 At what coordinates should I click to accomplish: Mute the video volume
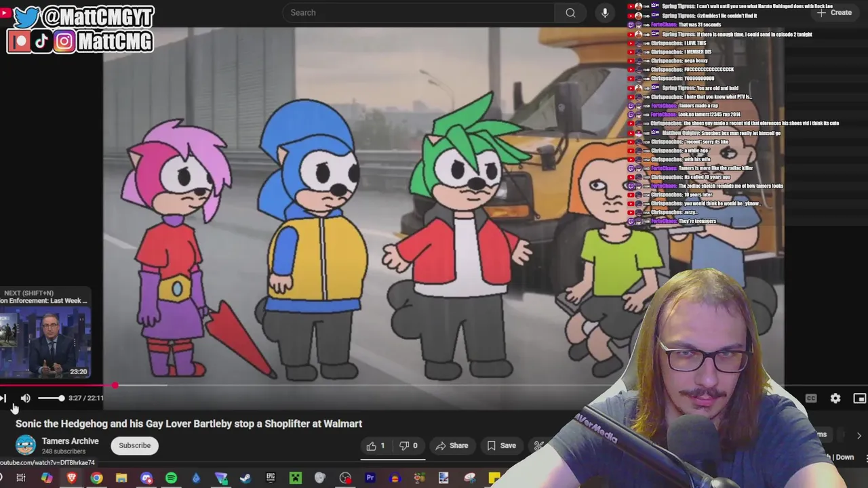26,399
